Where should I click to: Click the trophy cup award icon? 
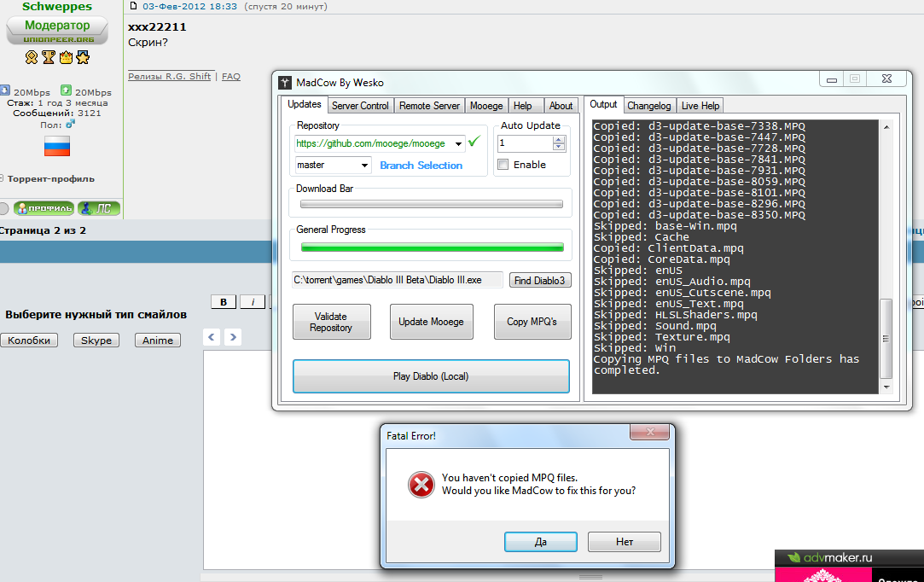[49, 57]
